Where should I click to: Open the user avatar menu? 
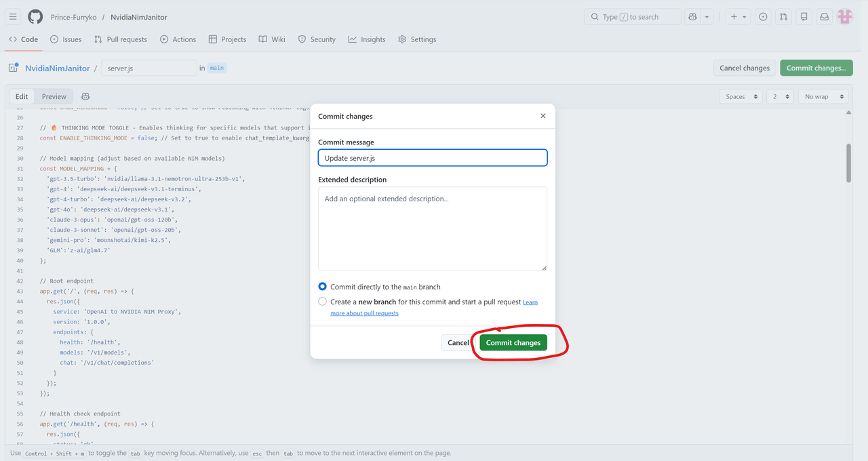click(x=844, y=17)
